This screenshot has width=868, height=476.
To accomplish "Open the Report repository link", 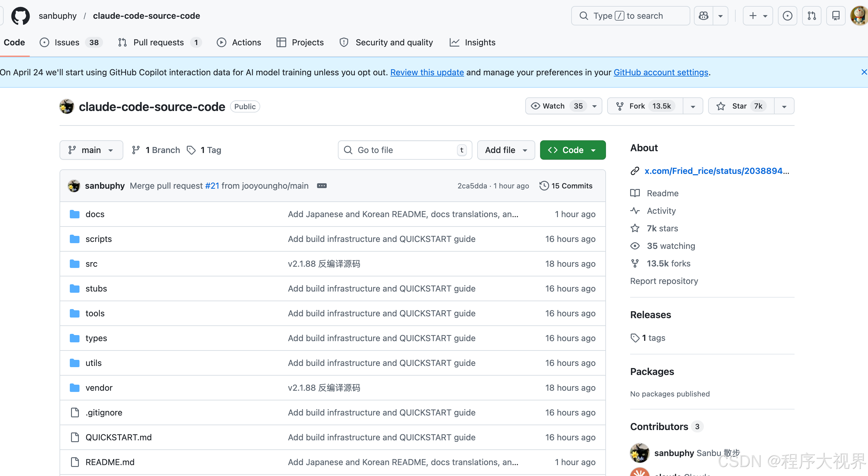I will [663, 281].
